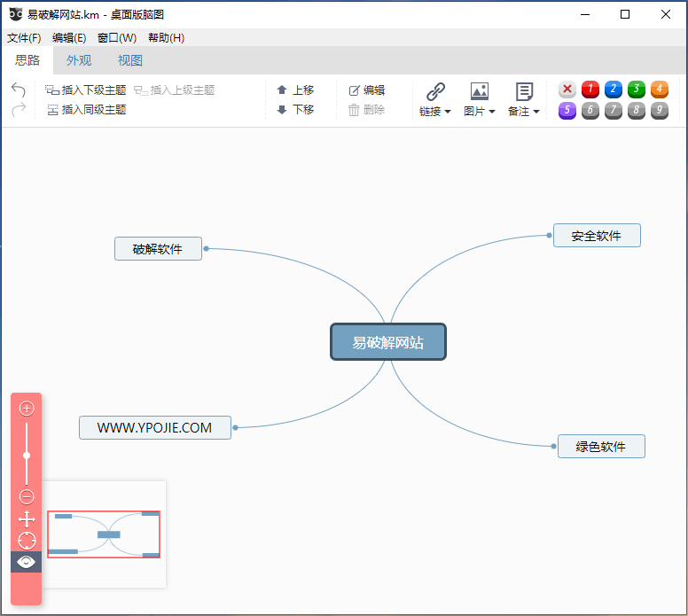The width and height of the screenshot is (688, 616).
Task: Select the WWW.YPOJIE.COM node
Action: pos(155,428)
